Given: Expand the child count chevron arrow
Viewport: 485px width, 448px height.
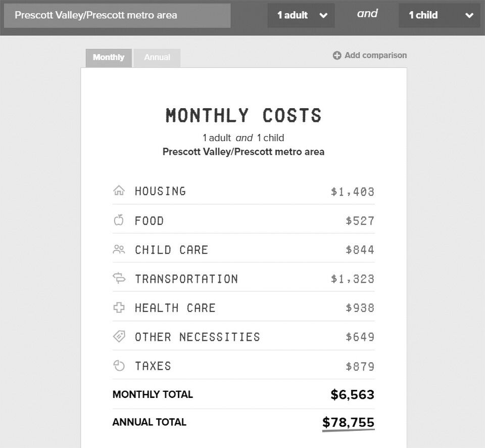Looking at the screenshot, I should click(x=469, y=16).
